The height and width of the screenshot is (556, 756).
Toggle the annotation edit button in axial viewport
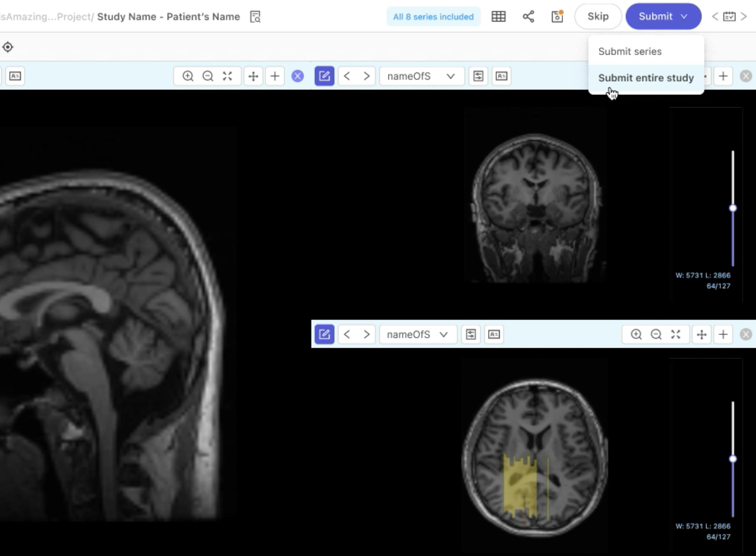[x=324, y=334]
